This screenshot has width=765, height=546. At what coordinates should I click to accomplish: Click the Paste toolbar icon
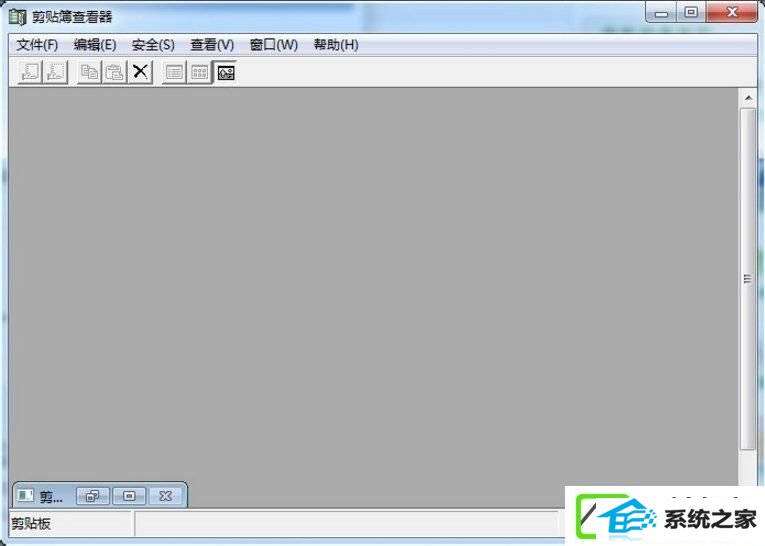(115, 72)
